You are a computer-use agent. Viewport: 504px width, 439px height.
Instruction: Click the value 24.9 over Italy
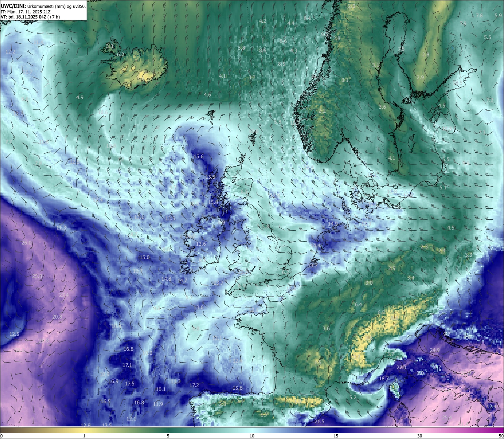point(435,350)
